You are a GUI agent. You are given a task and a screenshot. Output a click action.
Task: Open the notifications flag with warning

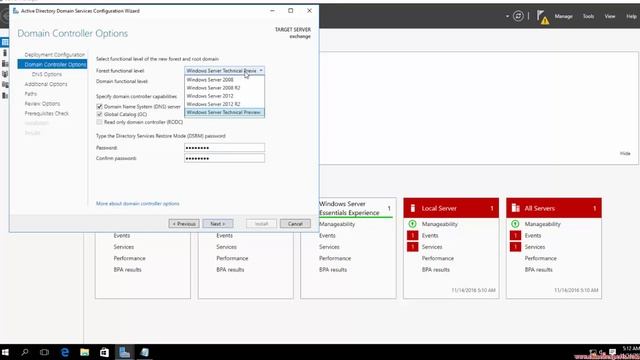click(542, 17)
